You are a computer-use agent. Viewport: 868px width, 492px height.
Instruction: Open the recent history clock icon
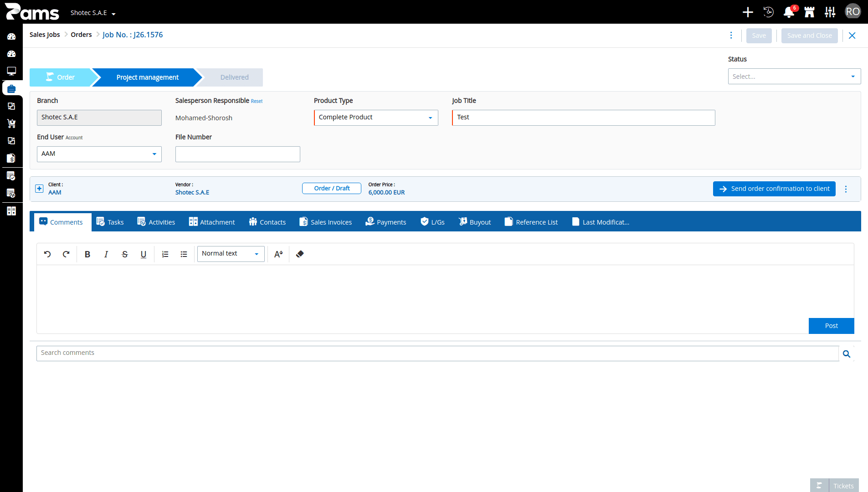[x=769, y=12]
